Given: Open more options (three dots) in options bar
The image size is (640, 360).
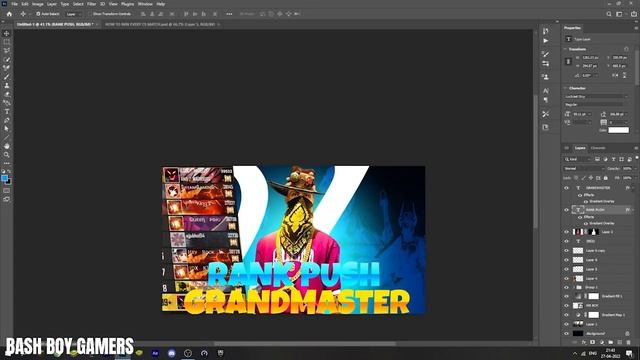Looking at the screenshot, I should [229, 14].
